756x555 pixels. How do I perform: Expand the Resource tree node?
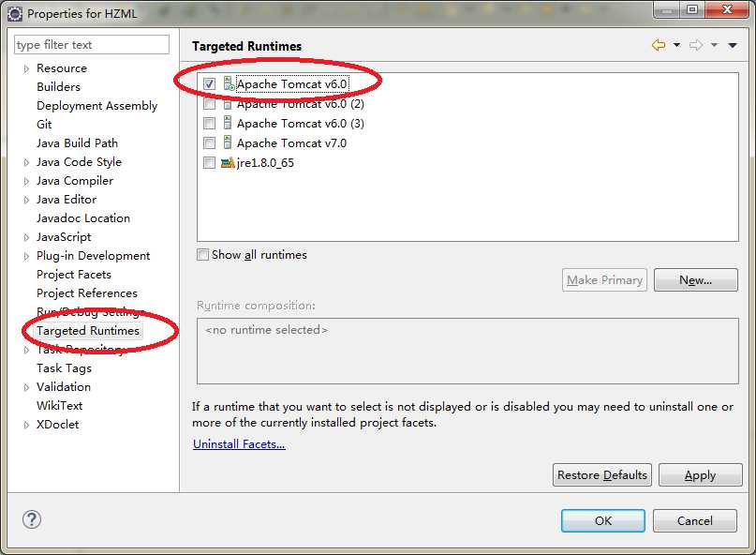26,69
